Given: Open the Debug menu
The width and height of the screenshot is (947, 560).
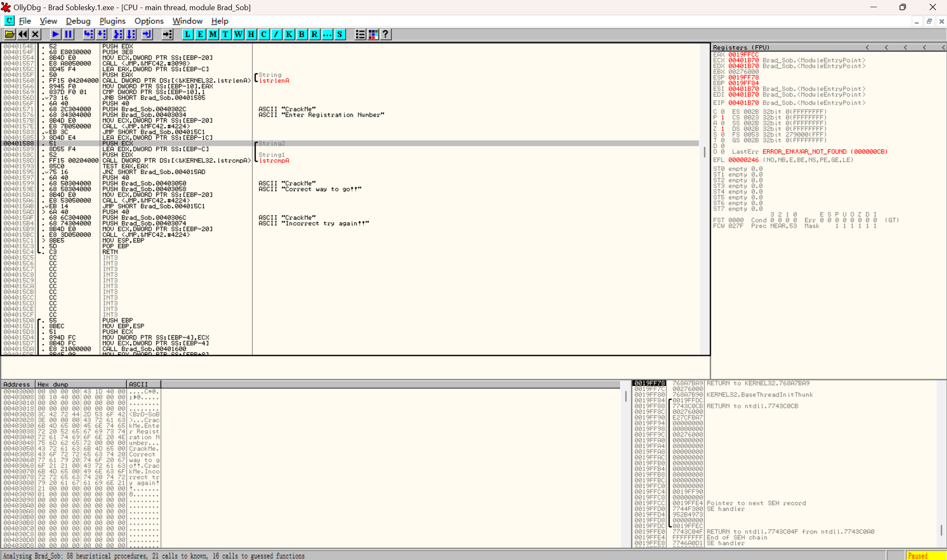Looking at the screenshot, I should click(78, 21).
